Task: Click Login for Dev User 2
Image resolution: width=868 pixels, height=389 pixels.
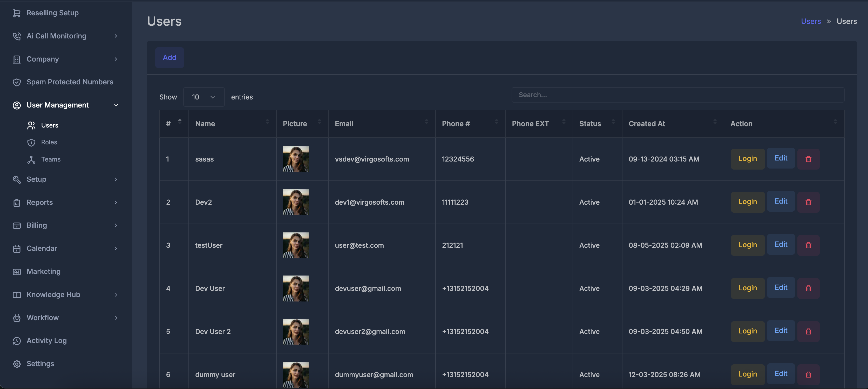Action: (x=748, y=332)
